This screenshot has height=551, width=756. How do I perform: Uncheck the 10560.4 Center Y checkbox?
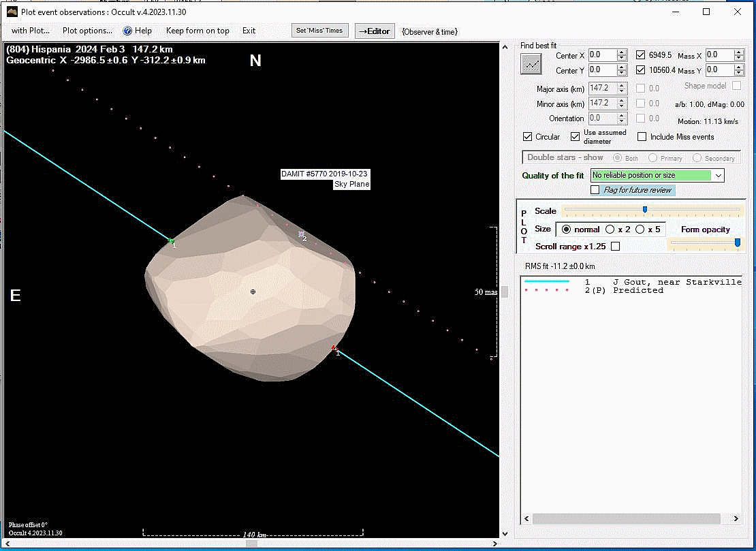[640, 70]
